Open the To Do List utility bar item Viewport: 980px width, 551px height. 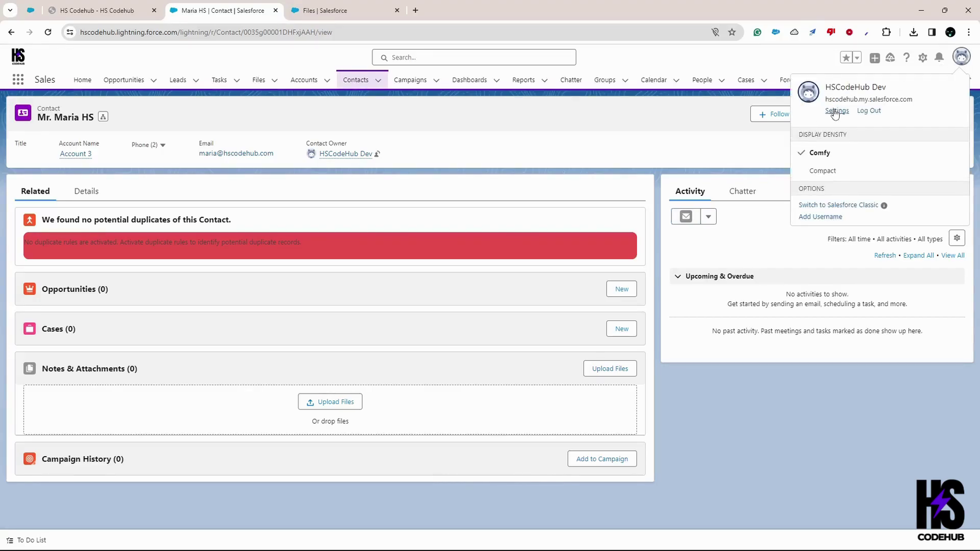tap(26, 540)
